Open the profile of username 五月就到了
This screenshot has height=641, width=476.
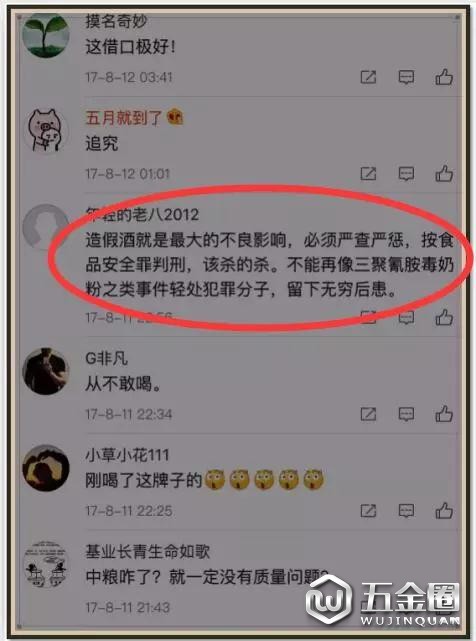(124, 118)
